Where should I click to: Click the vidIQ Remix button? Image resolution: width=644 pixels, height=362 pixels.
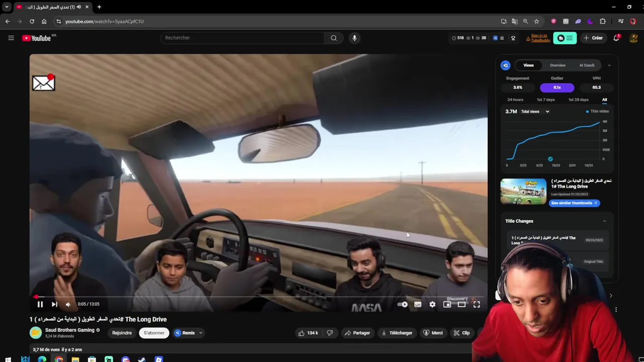coord(185,333)
